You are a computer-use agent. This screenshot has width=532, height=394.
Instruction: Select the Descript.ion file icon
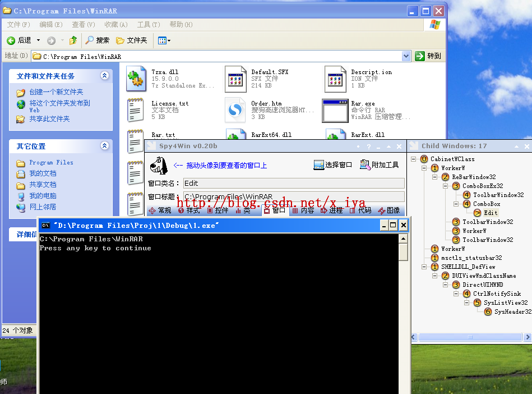[335, 79]
